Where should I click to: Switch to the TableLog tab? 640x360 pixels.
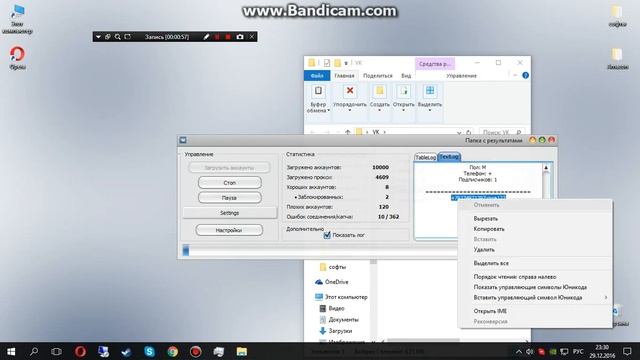click(x=425, y=157)
